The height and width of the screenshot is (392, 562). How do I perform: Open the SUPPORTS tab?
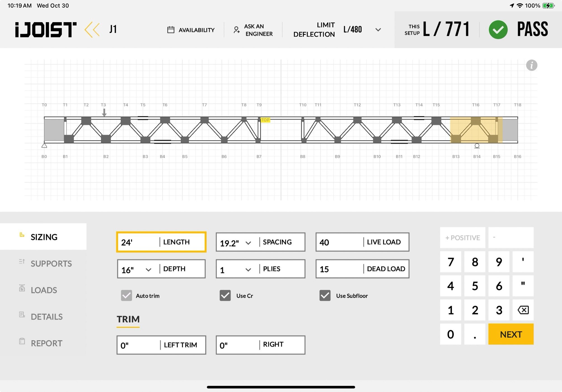pos(43,263)
